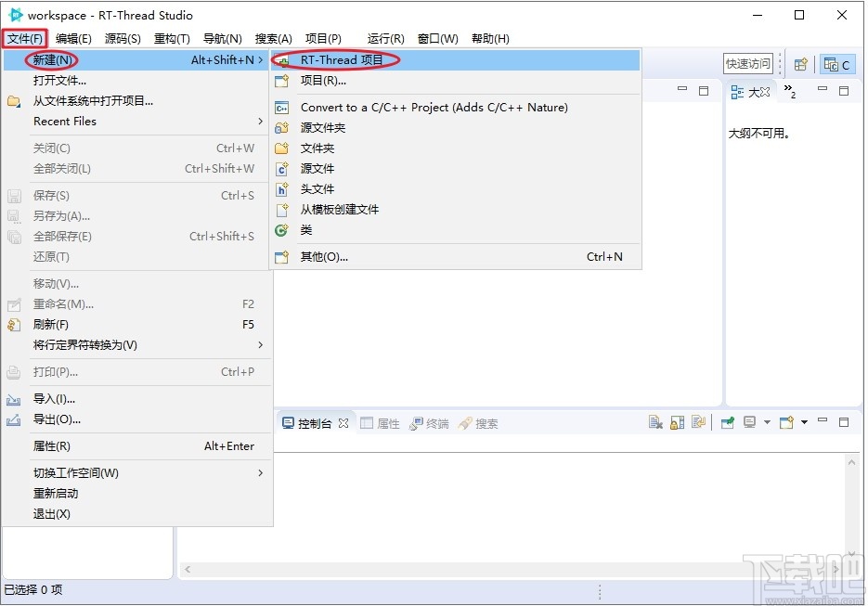Click the 导入(I)... import icon
The height and width of the screenshot is (606, 868).
[x=14, y=399]
